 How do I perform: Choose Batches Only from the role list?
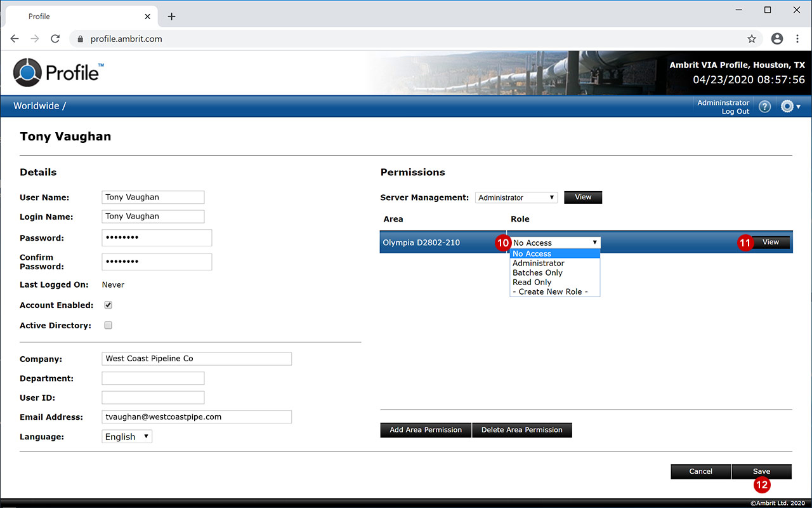tap(537, 272)
